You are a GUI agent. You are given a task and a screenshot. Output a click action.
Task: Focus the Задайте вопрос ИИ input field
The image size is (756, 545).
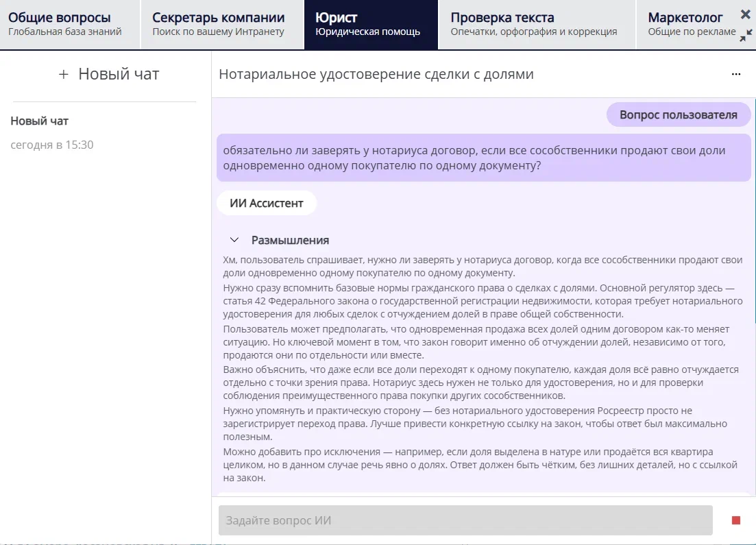point(465,520)
